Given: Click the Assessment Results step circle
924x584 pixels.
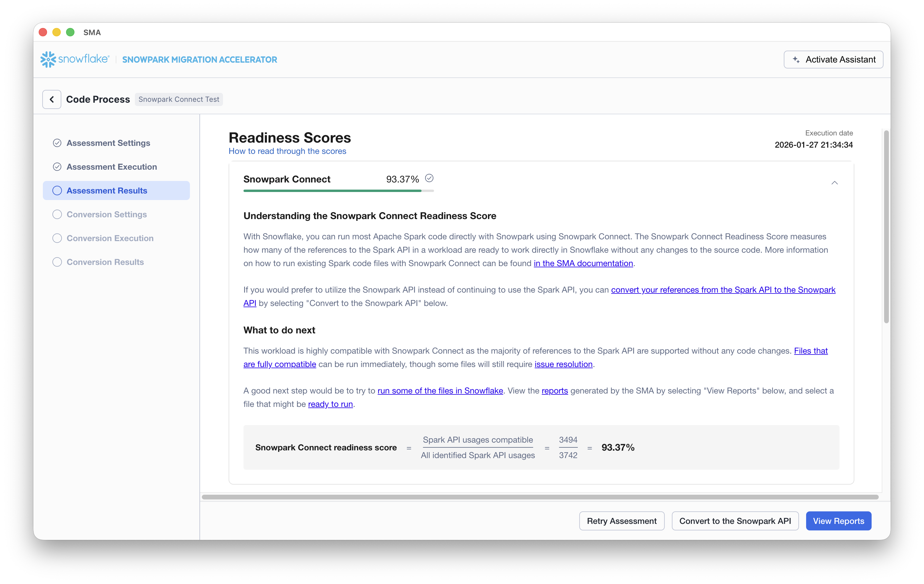Looking at the screenshot, I should point(57,190).
